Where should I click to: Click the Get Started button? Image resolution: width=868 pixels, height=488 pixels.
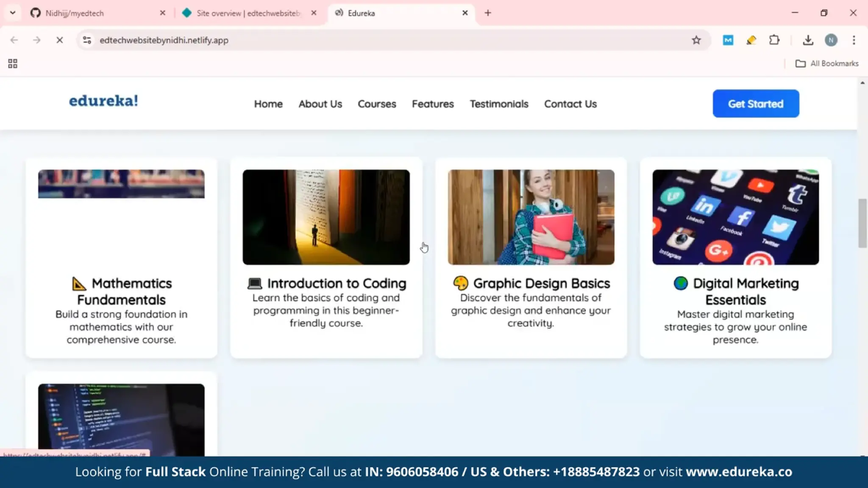pyautogui.click(x=756, y=104)
